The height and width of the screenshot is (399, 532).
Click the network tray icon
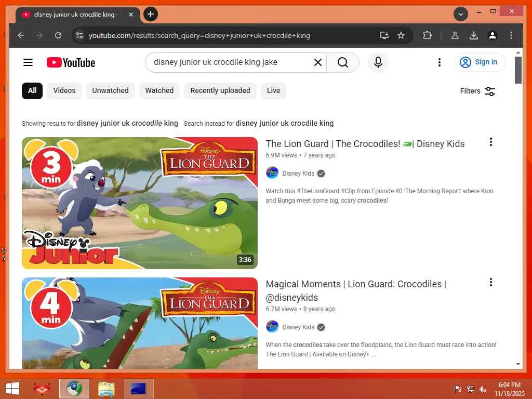pyautogui.click(x=470, y=389)
